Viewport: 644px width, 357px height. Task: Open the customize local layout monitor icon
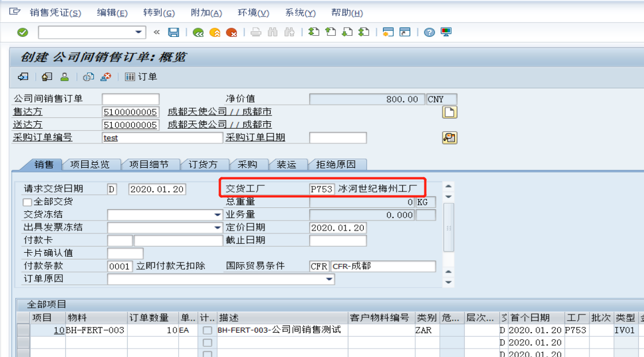[x=446, y=32]
